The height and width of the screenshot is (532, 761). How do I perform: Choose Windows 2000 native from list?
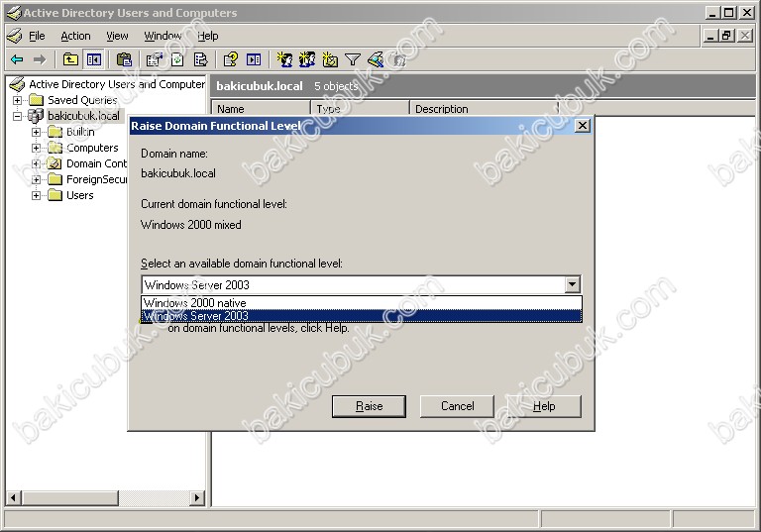pos(362,303)
